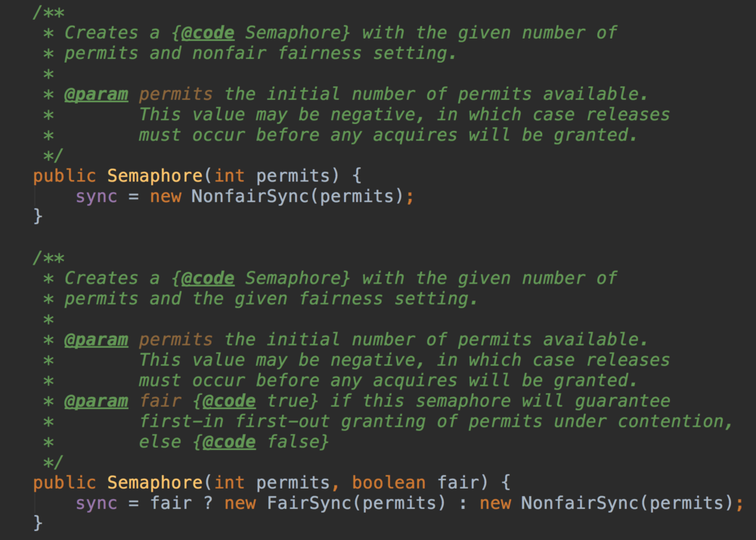The image size is (756, 540).
Task: Click the closing */ of the second Javadoc
Action: tap(53, 462)
